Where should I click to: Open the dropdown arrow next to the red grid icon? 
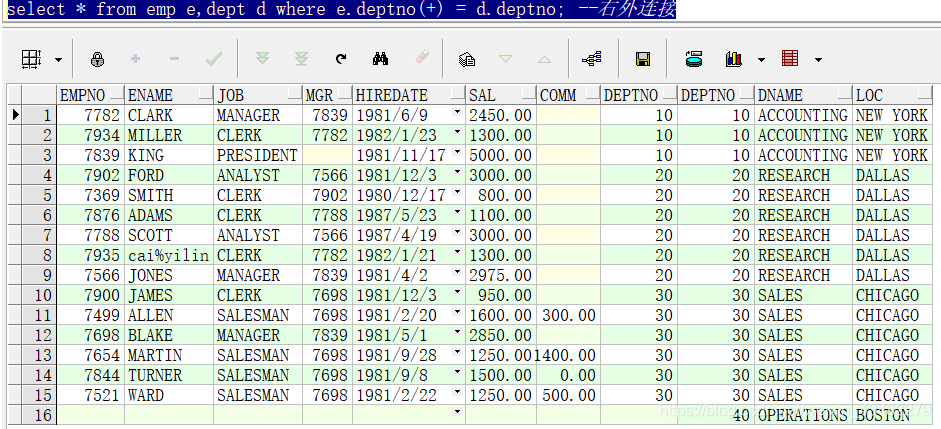pos(817,60)
